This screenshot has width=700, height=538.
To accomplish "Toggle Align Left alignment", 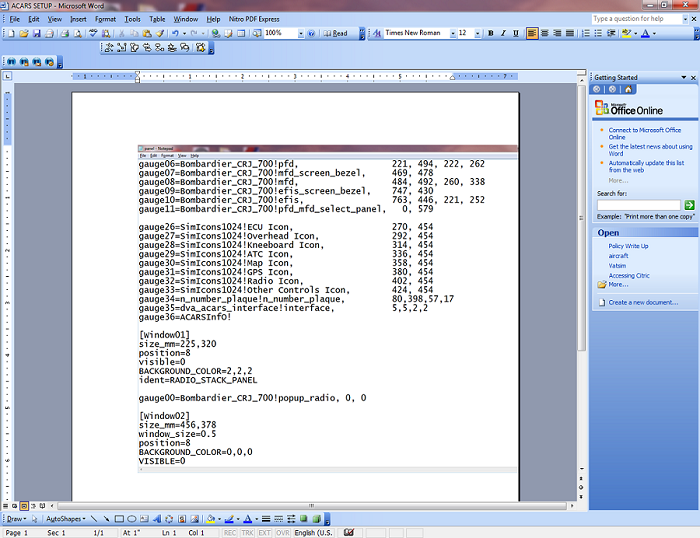I will coord(532,33).
